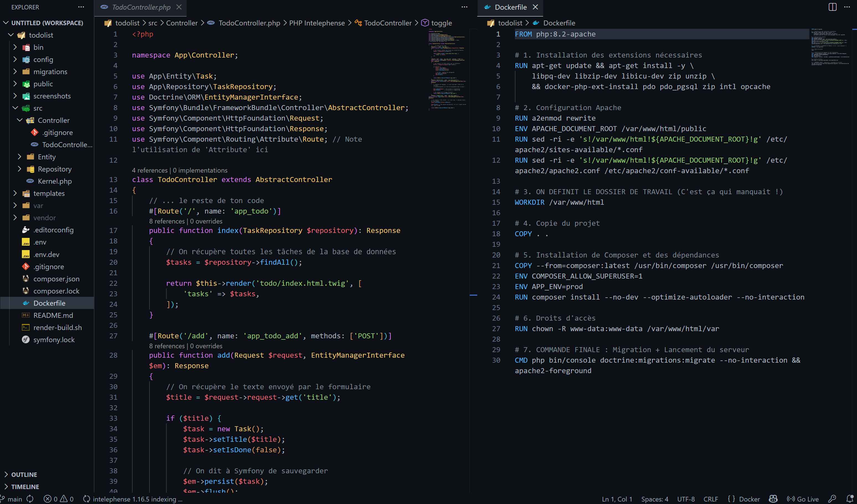
Task: Click the terminal icon of render-build.sh
Action: click(x=26, y=327)
